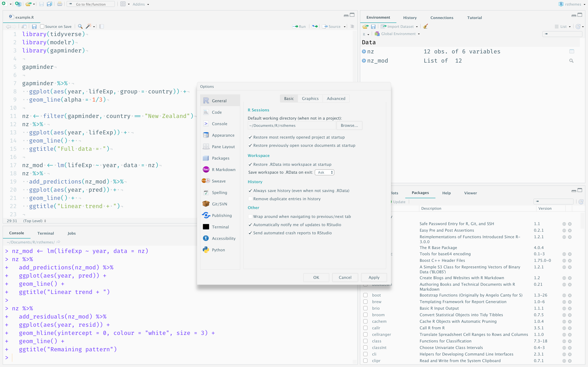Open Pane Layout options category
This screenshot has width=588, height=367.
pyautogui.click(x=223, y=147)
